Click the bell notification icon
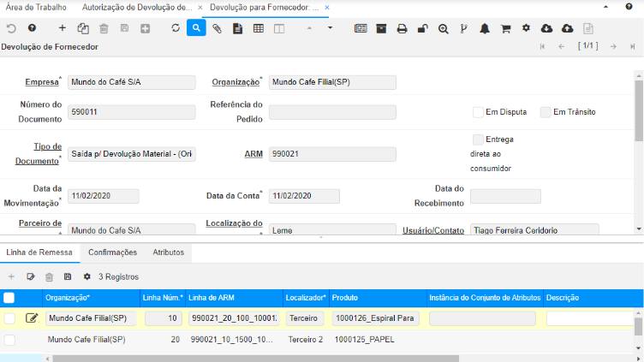The image size is (644, 362). tap(485, 28)
